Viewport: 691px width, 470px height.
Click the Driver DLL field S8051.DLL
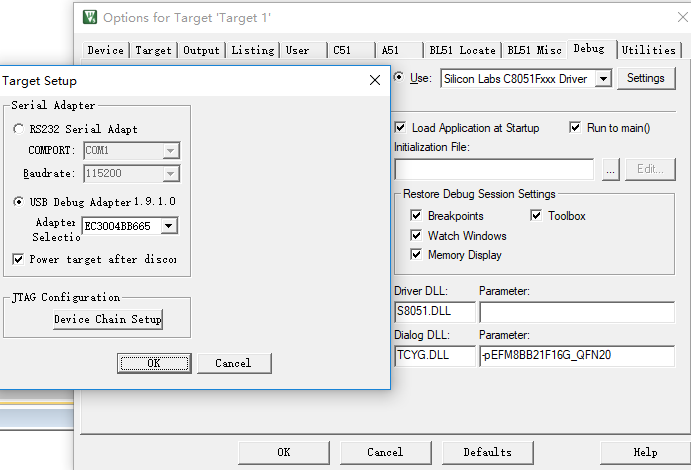[435, 311]
